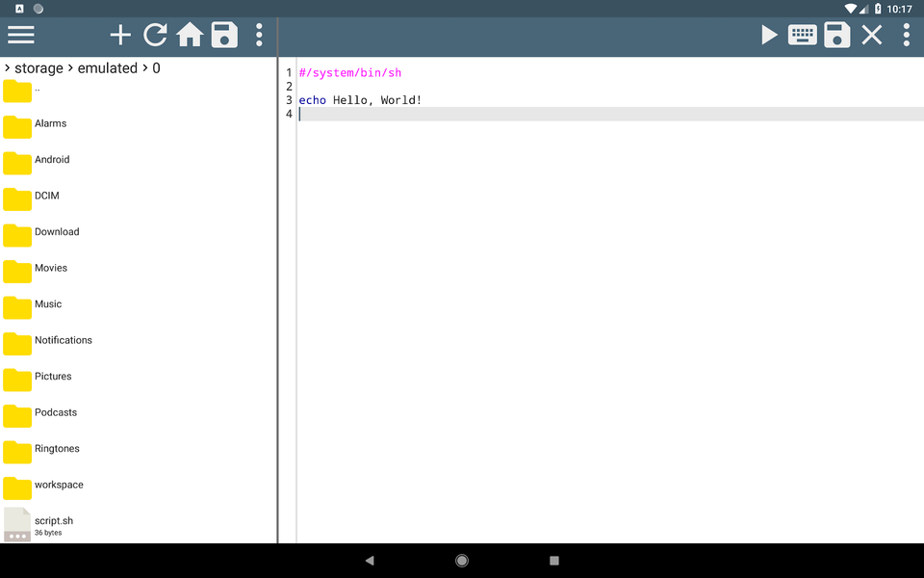Open the file browser overflow menu
The width and height of the screenshot is (924, 578).
258,35
